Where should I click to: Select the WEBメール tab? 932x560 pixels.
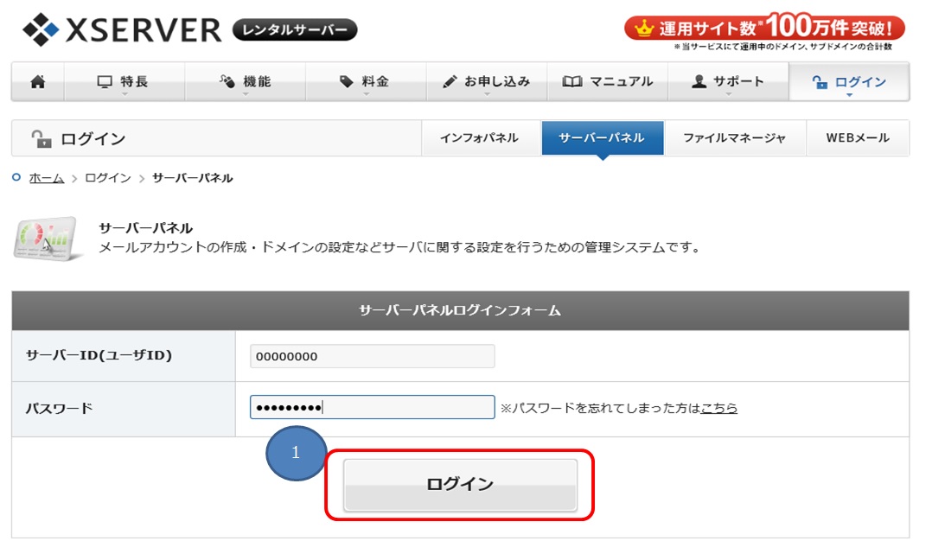coord(857,137)
